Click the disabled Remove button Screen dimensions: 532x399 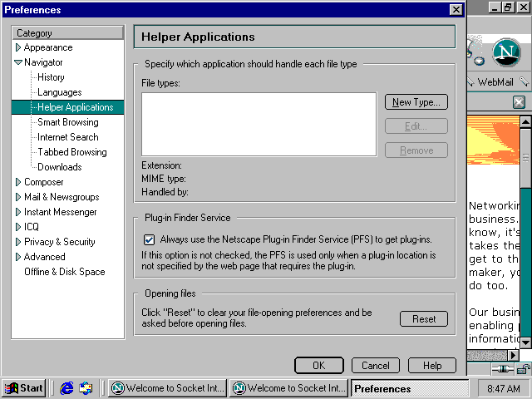[416, 150]
